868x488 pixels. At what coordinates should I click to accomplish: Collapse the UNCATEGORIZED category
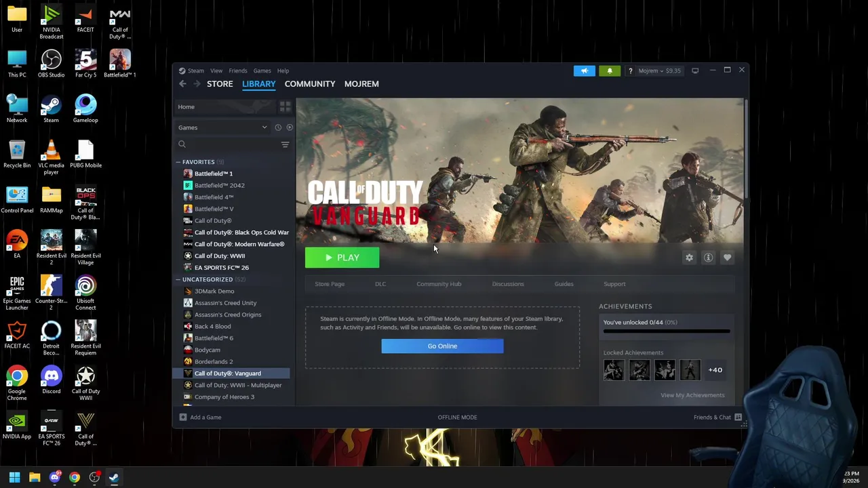pos(178,279)
